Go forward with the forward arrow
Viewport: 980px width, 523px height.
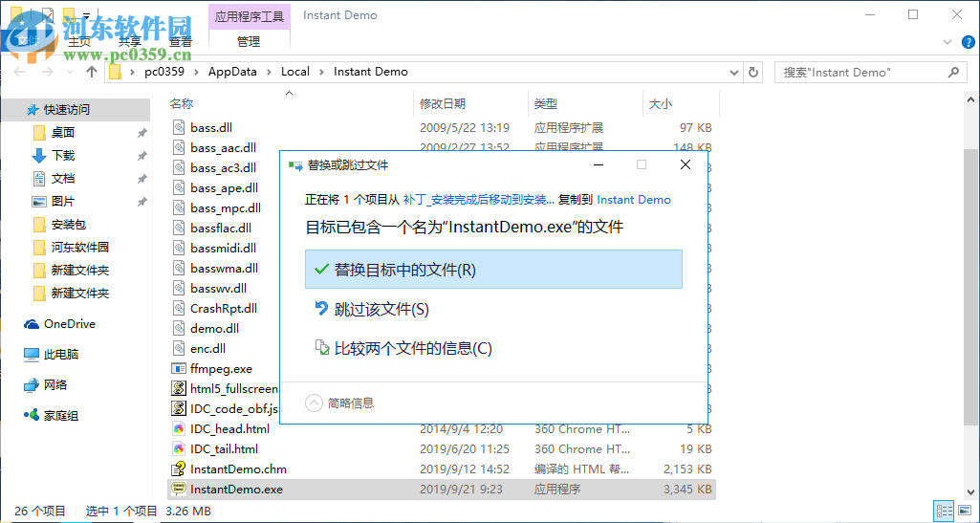coord(47,72)
